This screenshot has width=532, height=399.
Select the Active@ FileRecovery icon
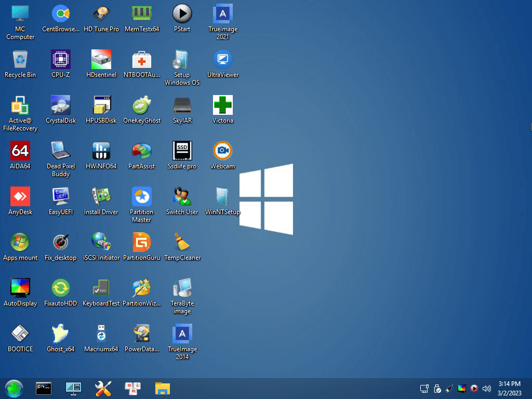point(20,105)
